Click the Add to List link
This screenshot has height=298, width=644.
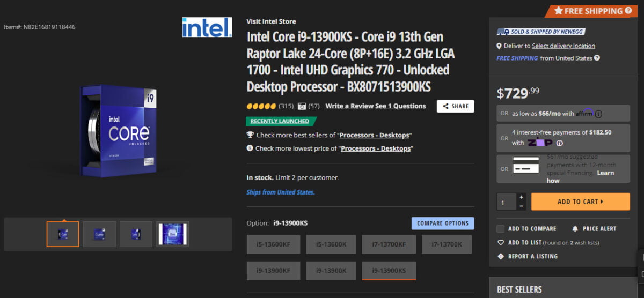[x=525, y=243]
